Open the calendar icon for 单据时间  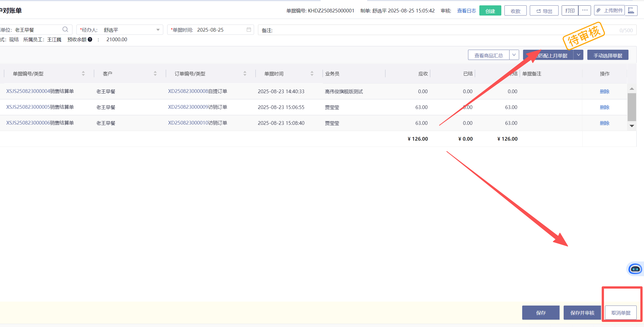tap(249, 30)
